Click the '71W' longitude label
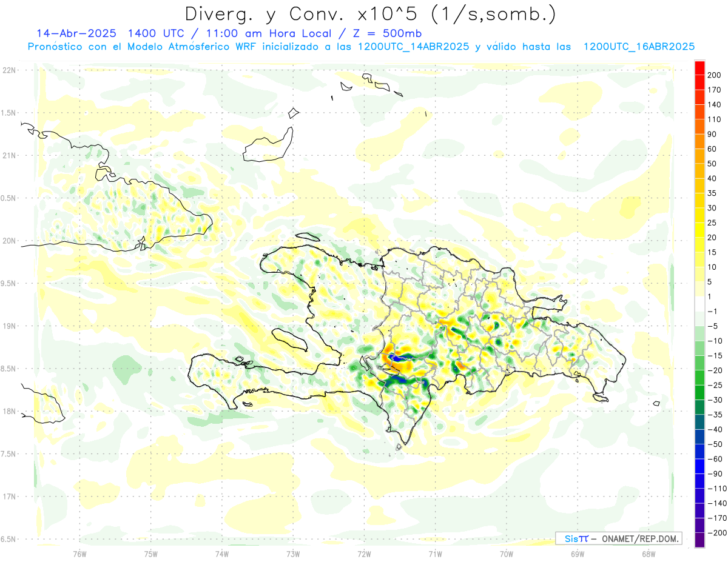 click(435, 554)
